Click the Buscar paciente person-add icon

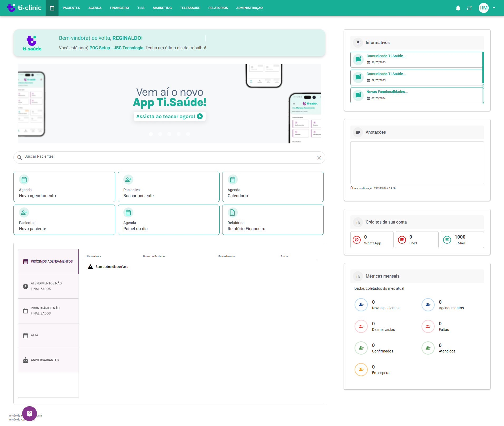click(128, 180)
